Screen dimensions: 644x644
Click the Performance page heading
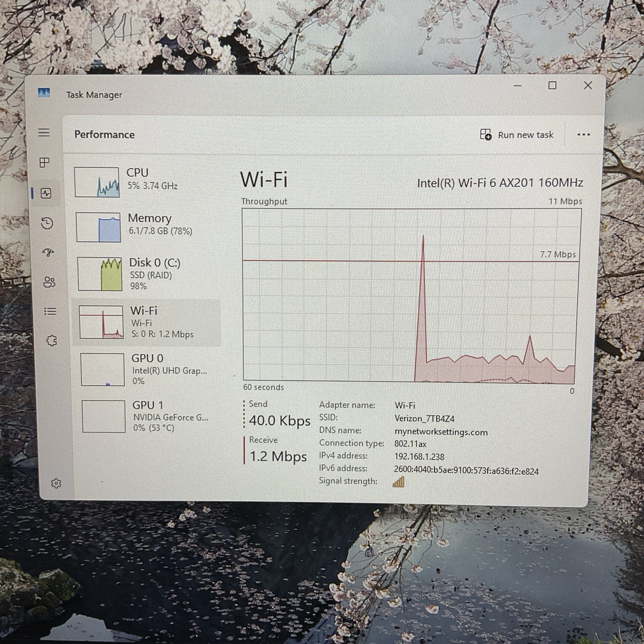click(105, 134)
